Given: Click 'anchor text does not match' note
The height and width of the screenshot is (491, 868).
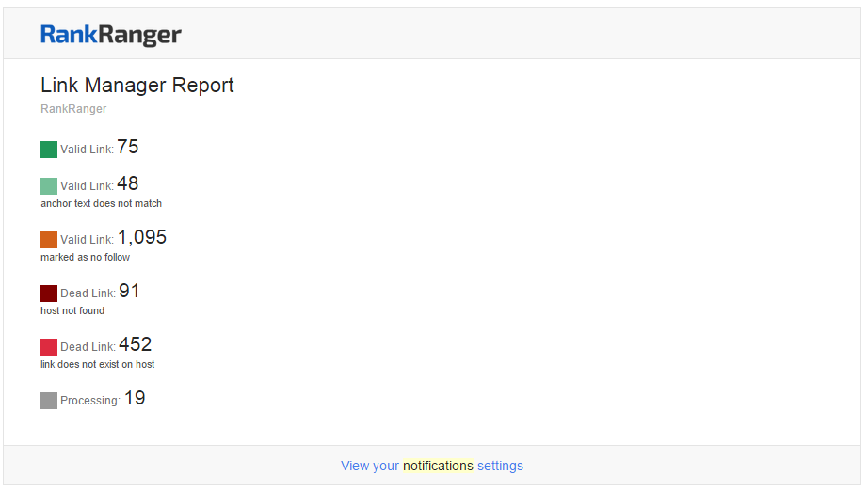Looking at the screenshot, I should pyautogui.click(x=102, y=203).
